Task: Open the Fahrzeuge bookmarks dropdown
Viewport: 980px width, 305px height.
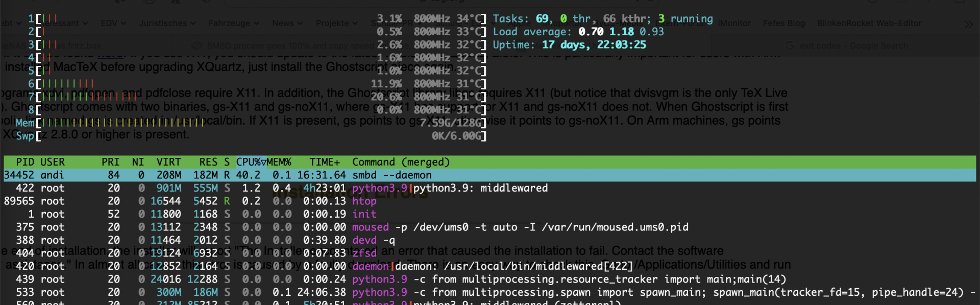Action: (233, 24)
